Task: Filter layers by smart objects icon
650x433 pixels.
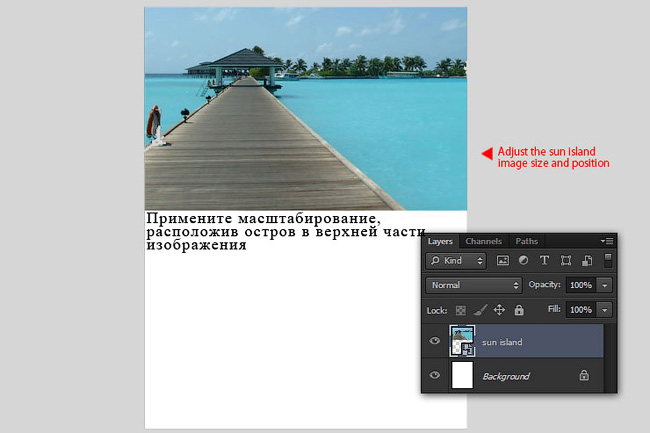Action: point(587,260)
